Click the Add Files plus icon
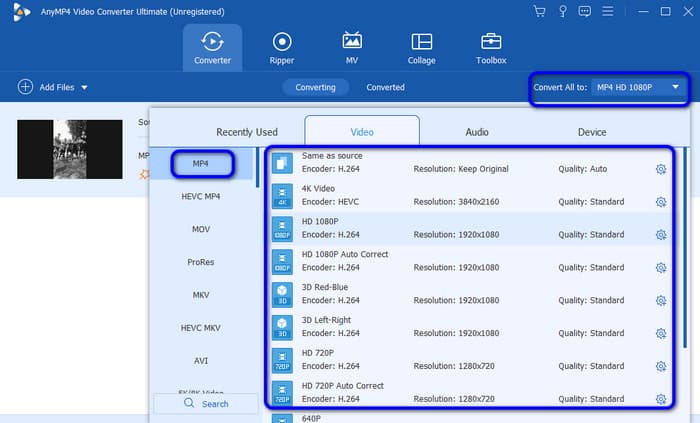The image size is (700, 423). [25, 87]
